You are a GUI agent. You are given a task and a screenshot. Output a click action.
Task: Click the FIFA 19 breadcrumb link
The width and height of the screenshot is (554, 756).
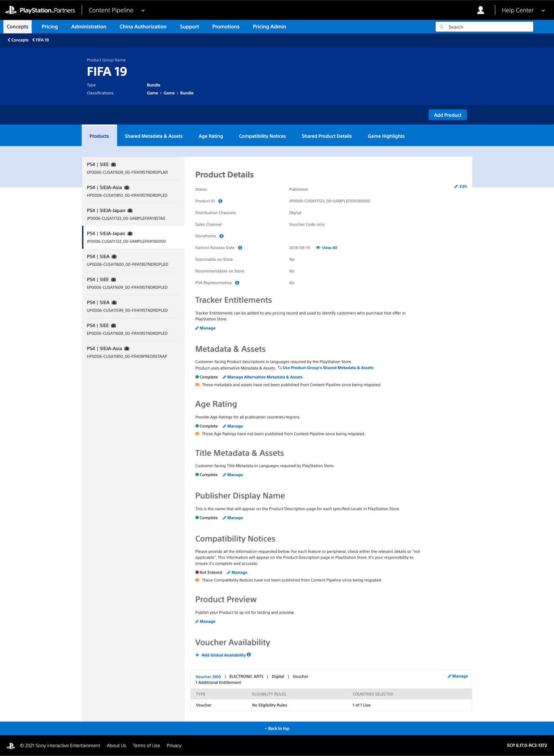point(40,40)
